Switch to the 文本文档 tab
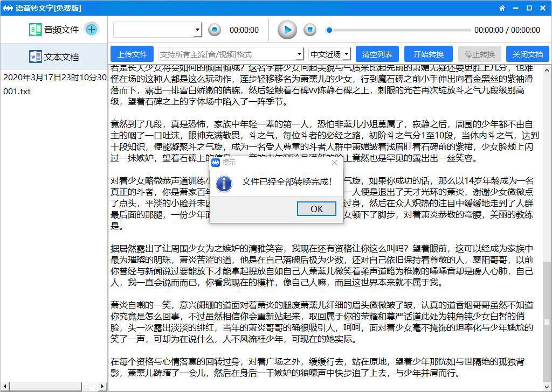This screenshot has height=392, width=552. pos(54,57)
